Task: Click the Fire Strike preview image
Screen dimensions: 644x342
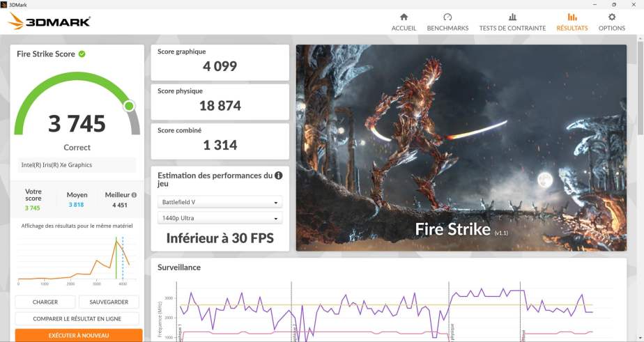Action: 461,148
